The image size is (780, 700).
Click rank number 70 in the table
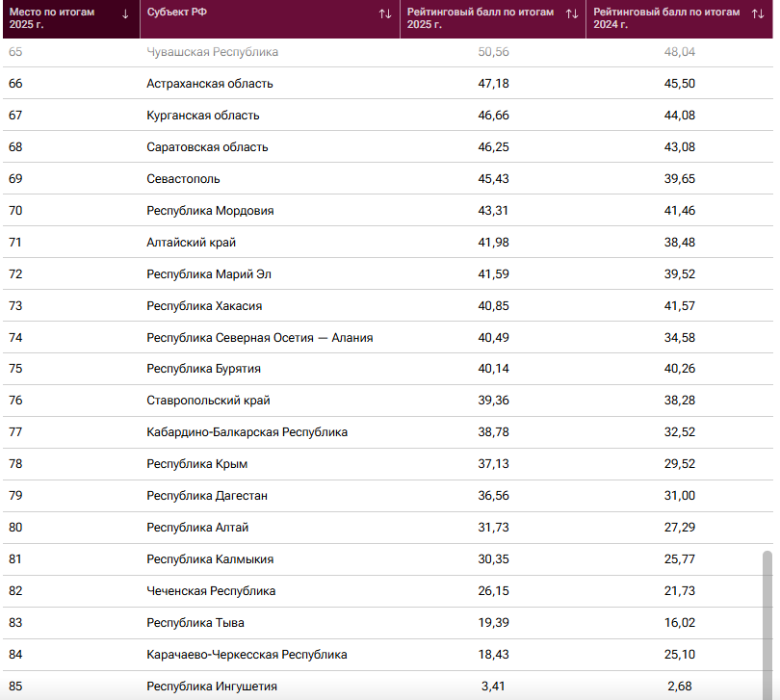coord(15,211)
